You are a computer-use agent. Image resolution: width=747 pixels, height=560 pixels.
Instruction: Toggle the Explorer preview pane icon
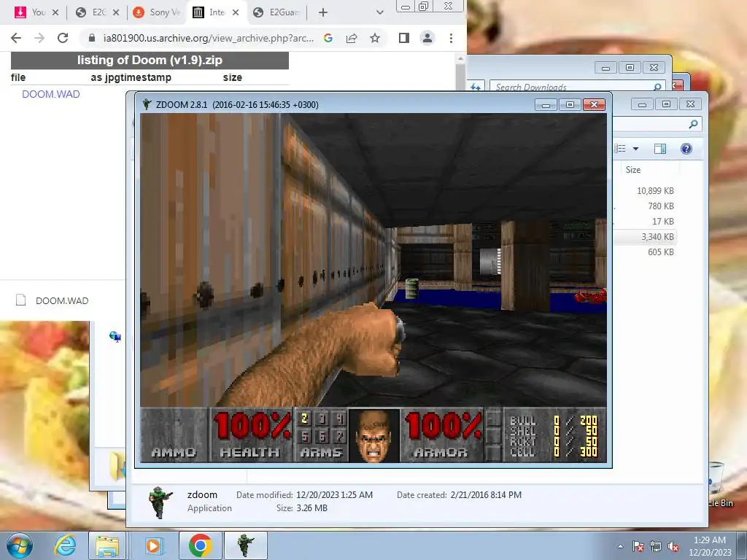pyautogui.click(x=659, y=149)
